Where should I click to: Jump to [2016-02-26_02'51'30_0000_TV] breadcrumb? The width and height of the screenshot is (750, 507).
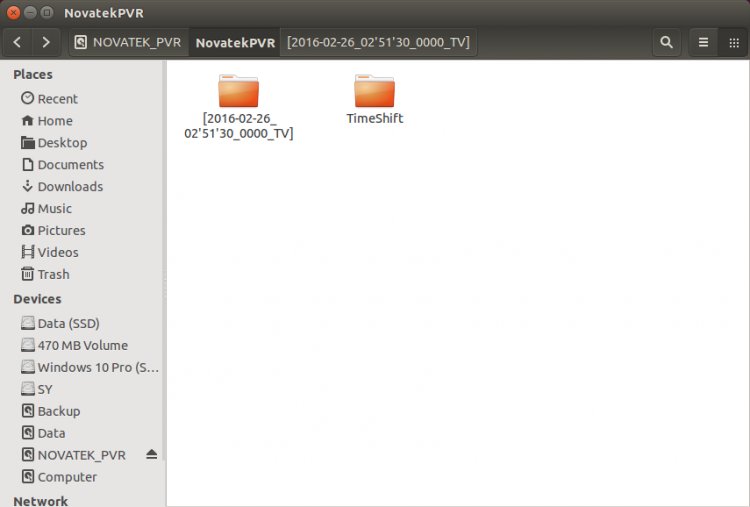click(x=376, y=42)
